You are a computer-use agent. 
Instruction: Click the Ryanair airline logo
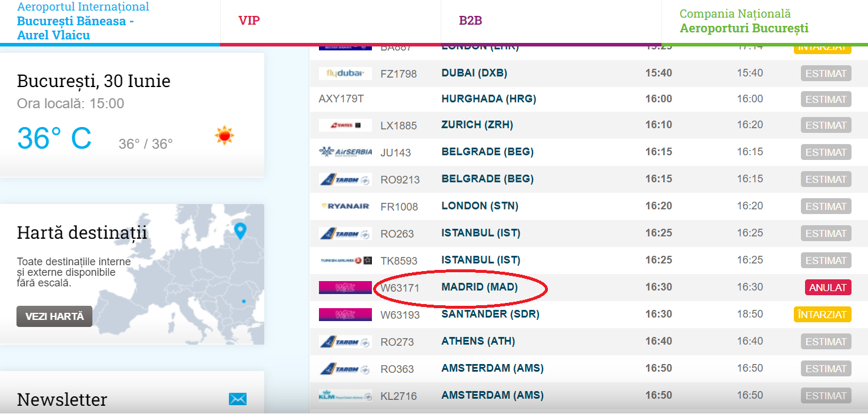tap(345, 206)
